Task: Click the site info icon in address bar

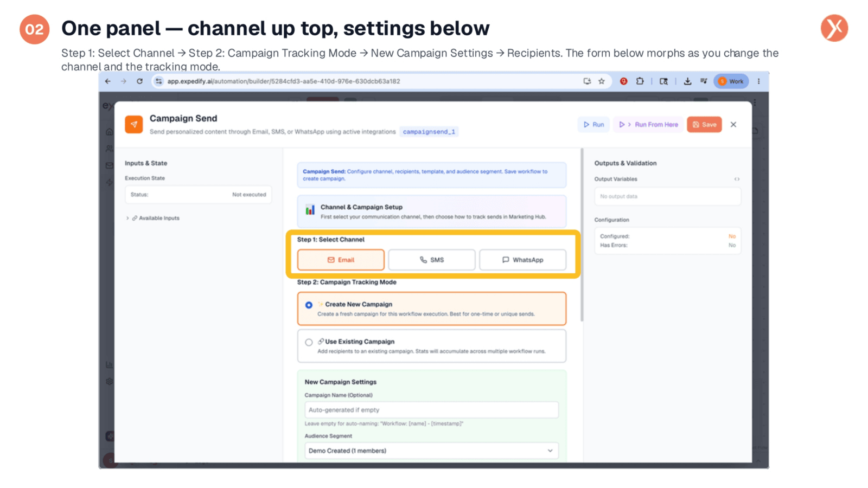Action: pos(159,81)
